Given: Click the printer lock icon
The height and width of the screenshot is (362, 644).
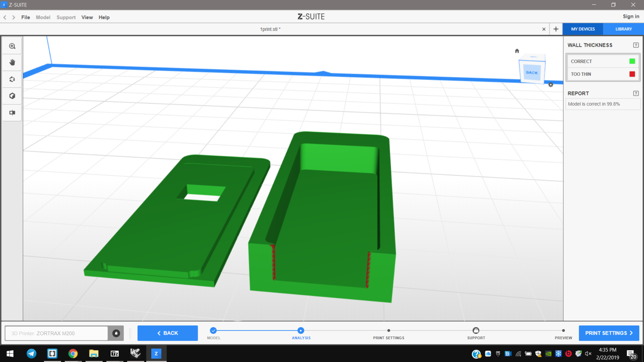Looking at the screenshot, I should pyautogui.click(x=116, y=333).
